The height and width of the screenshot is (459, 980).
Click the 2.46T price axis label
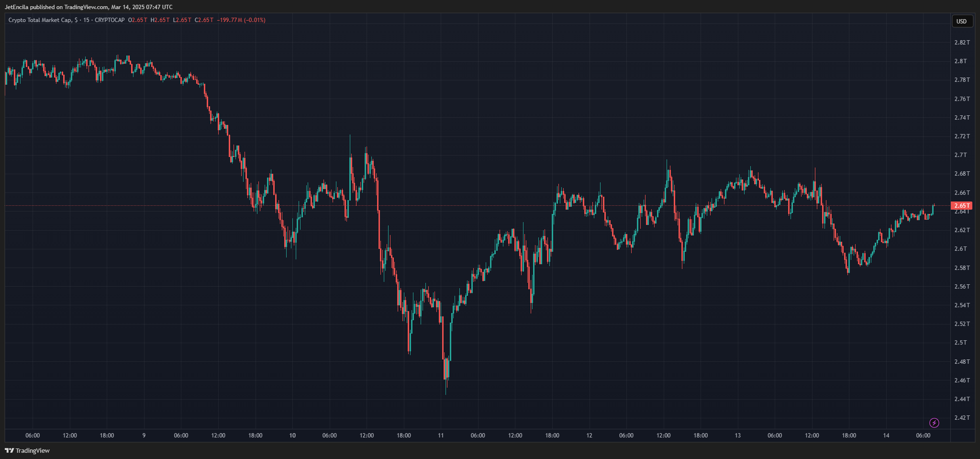[962, 381]
